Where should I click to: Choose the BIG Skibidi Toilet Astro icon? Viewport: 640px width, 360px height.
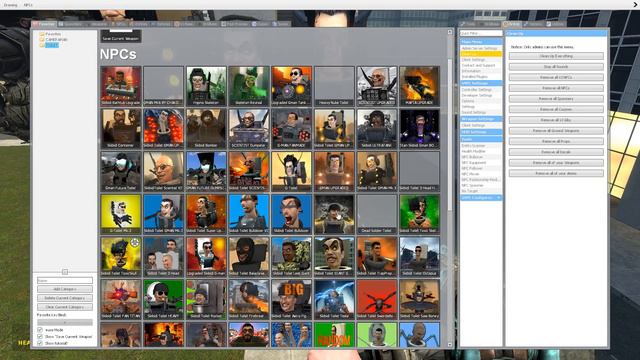point(291,299)
